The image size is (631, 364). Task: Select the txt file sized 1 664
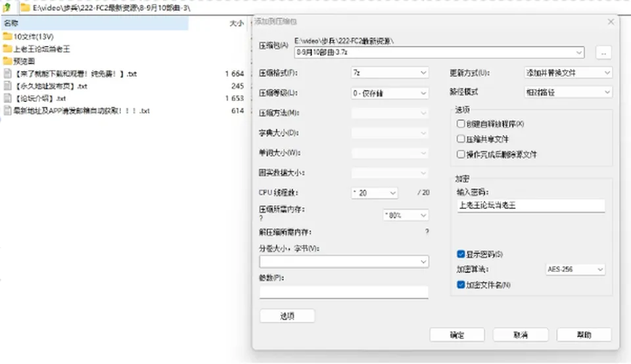70,74
